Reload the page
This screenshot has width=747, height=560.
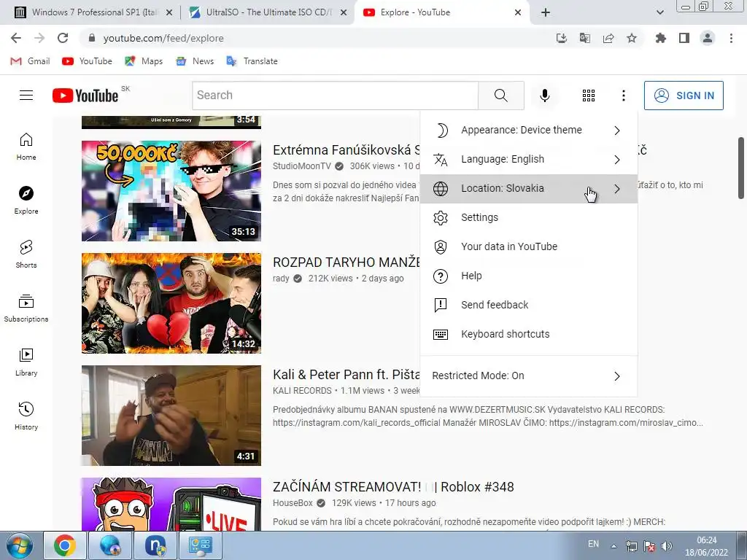pos(63,38)
